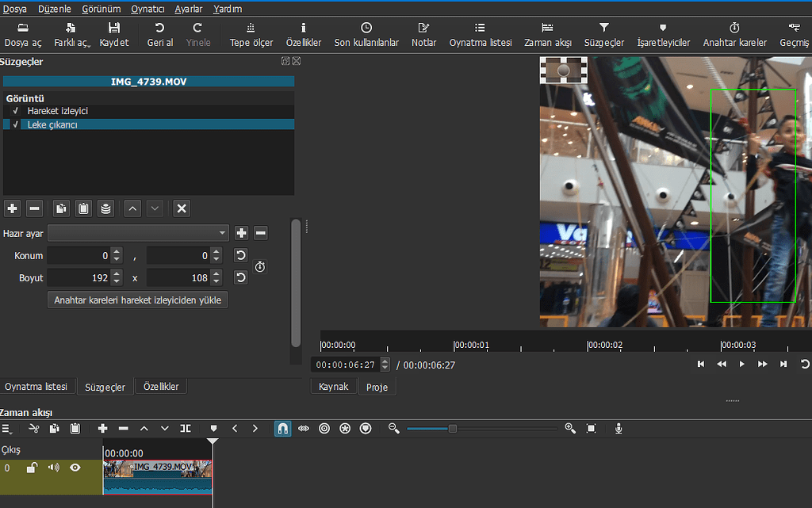The image size is (812, 508).
Task: Toggle ripple markers shield icon
Action: (366, 428)
